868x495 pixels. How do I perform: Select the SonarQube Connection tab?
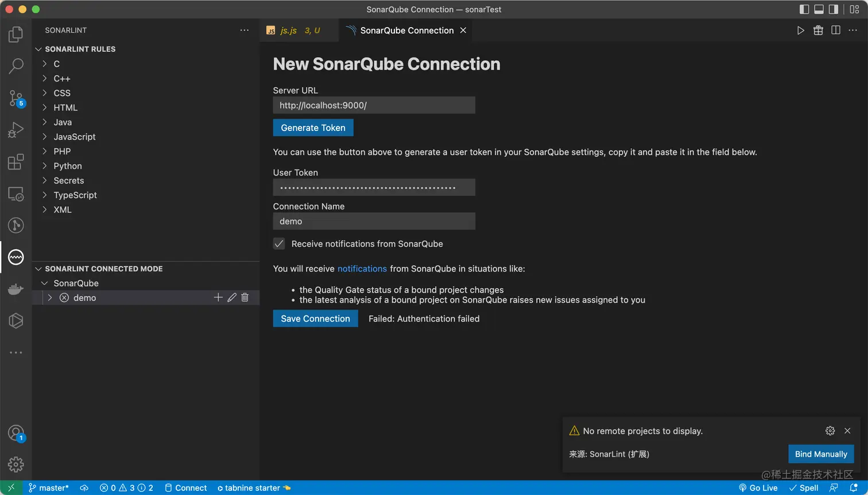406,30
